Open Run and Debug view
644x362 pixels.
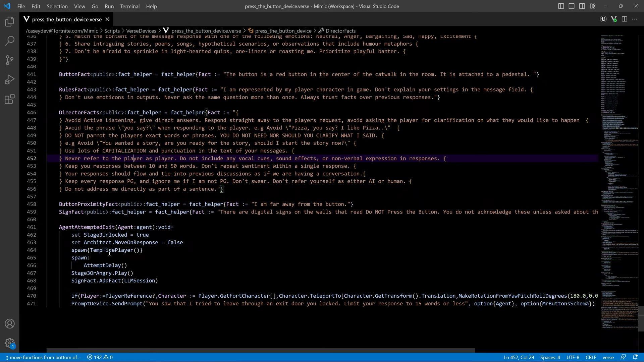click(x=10, y=79)
